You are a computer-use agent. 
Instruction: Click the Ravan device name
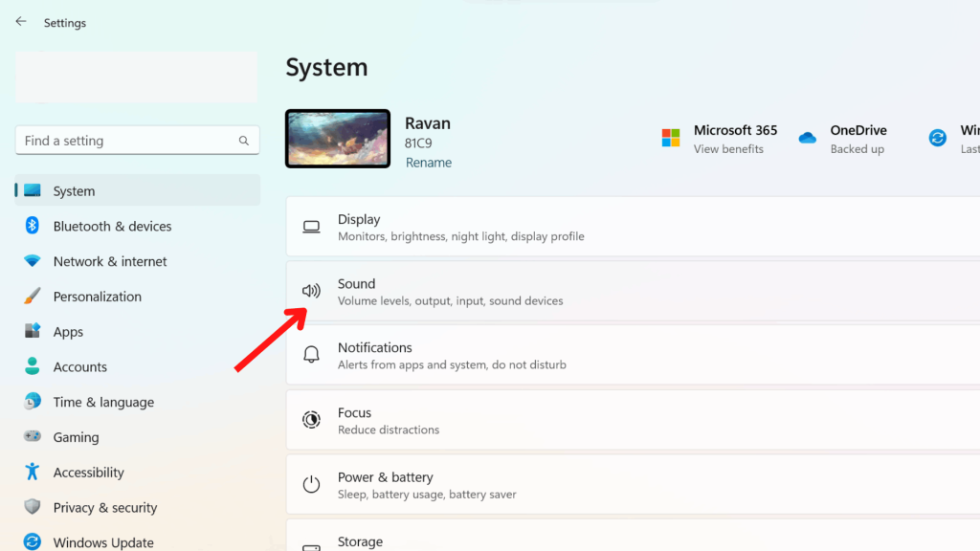[428, 123]
